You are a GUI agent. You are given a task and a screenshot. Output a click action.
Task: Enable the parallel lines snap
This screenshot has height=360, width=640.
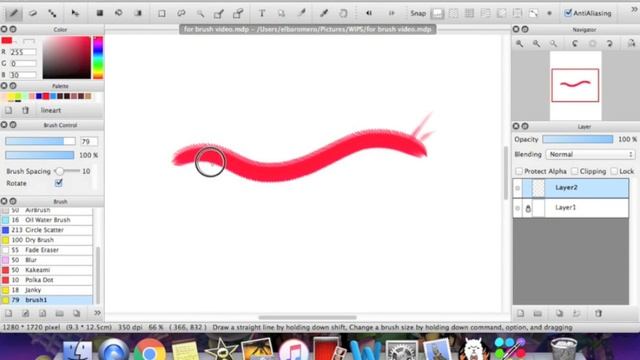click(453, 13)
